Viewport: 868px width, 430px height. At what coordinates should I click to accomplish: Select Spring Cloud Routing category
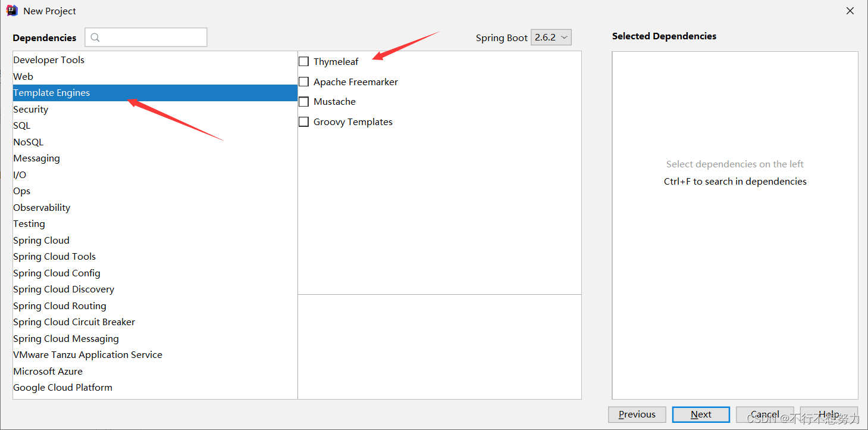click(x=155, y=306)
